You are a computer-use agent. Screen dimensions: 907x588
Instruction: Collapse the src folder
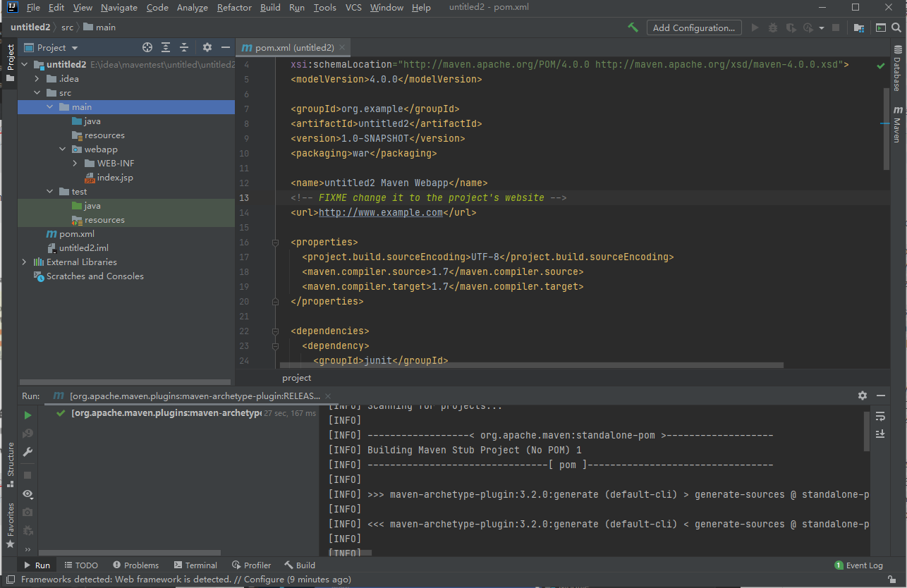(37, 92)
